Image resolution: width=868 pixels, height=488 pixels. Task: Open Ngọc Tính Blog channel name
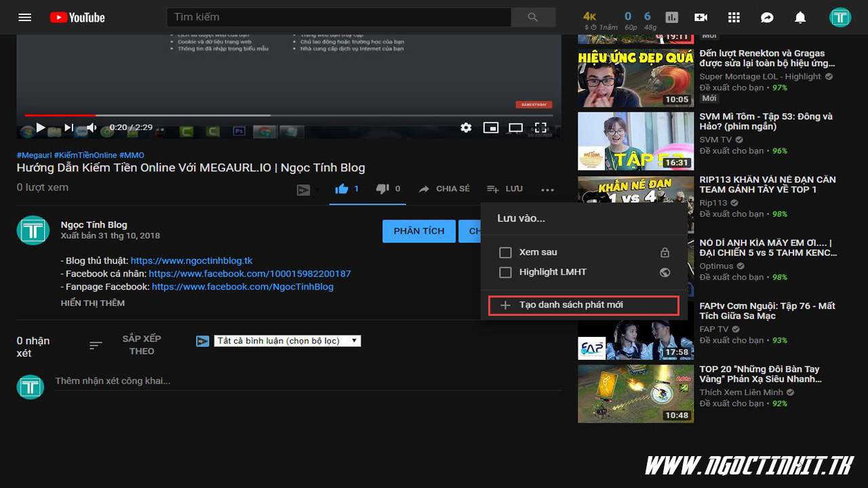tap(94, 224)
